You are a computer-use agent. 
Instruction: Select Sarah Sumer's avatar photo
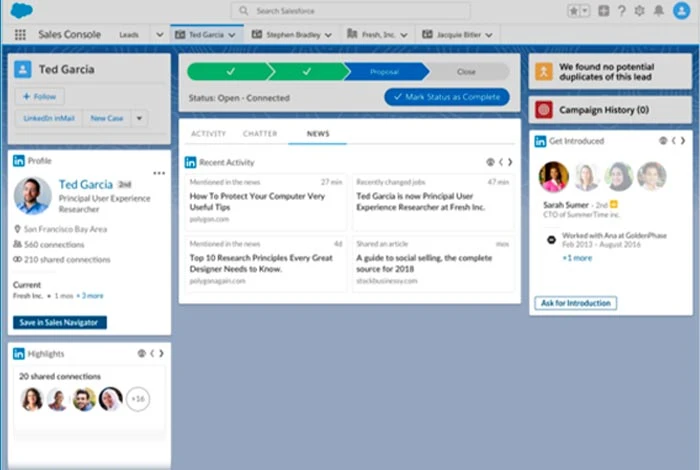554,177
